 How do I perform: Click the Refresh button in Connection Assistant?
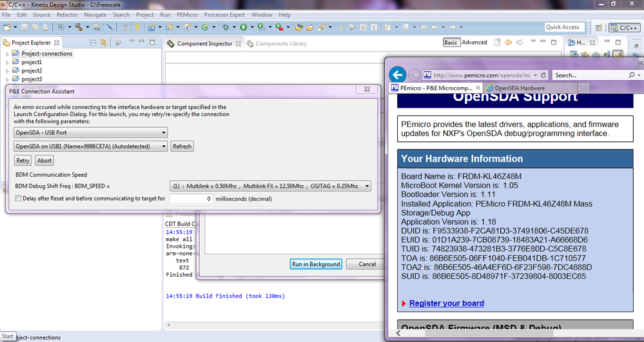pyautogui.click(x=182, y=146)
